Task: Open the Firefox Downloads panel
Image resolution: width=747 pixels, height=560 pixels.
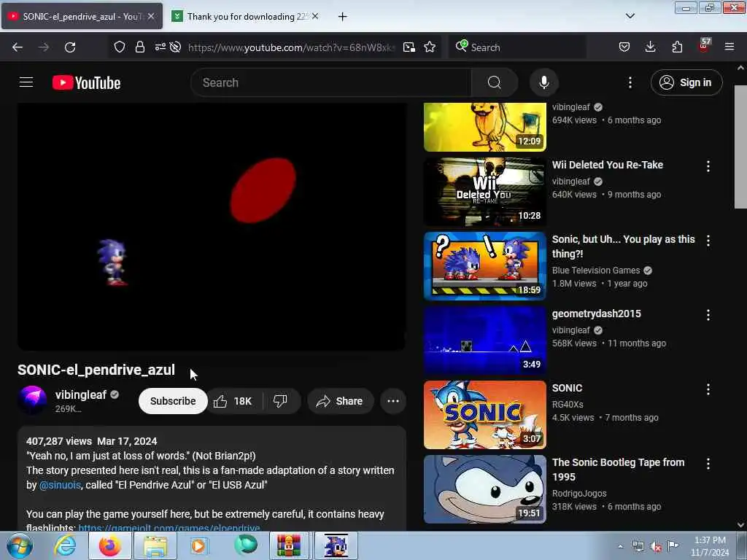Action: tap(650, 47)
